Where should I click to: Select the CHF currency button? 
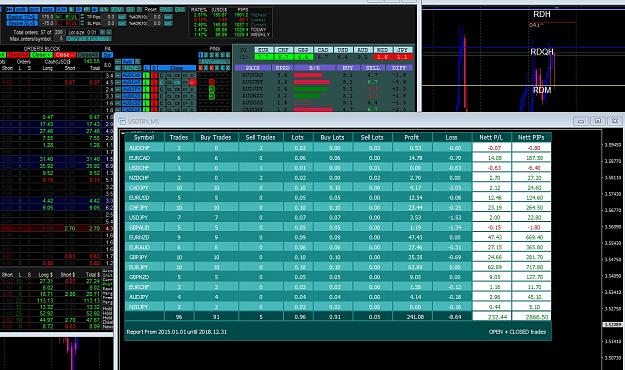coord(283,50)
